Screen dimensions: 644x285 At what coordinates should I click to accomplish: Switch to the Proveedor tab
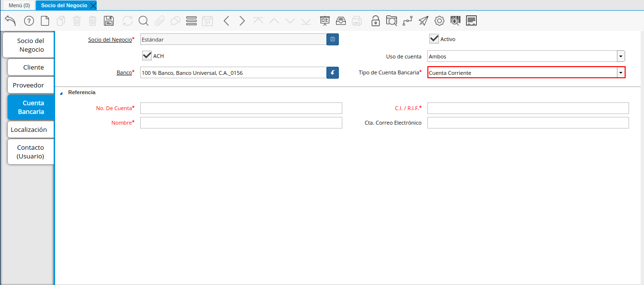[x=29, y=85]
